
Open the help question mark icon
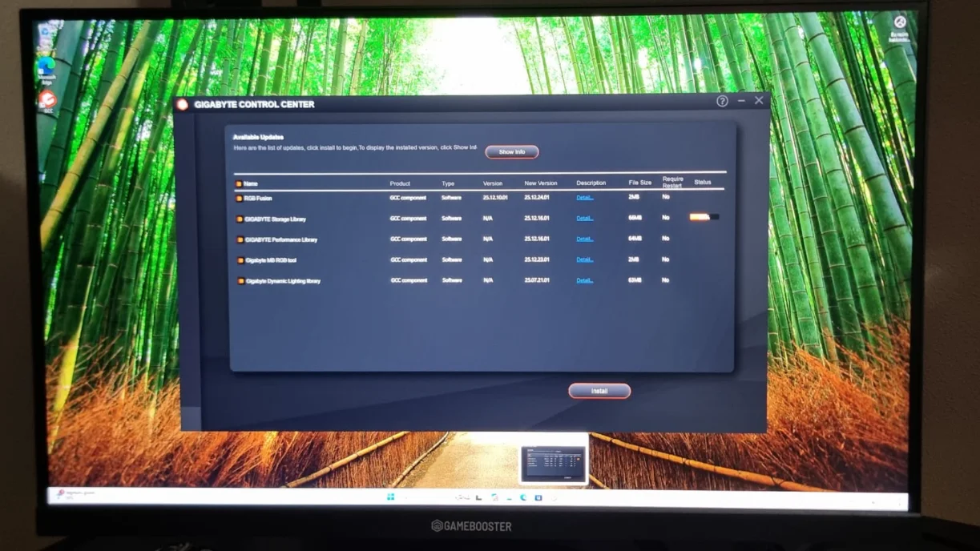(722, 101)
